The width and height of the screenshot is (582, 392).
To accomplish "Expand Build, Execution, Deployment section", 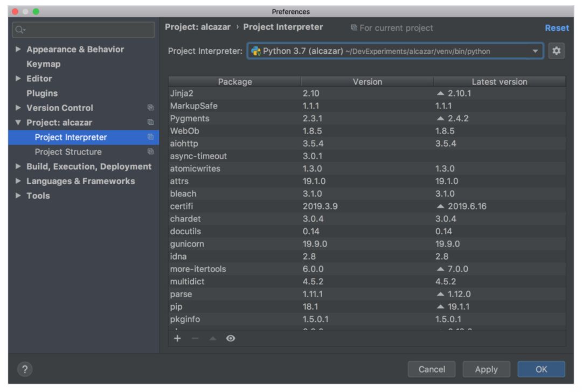I will pos(18,166).
